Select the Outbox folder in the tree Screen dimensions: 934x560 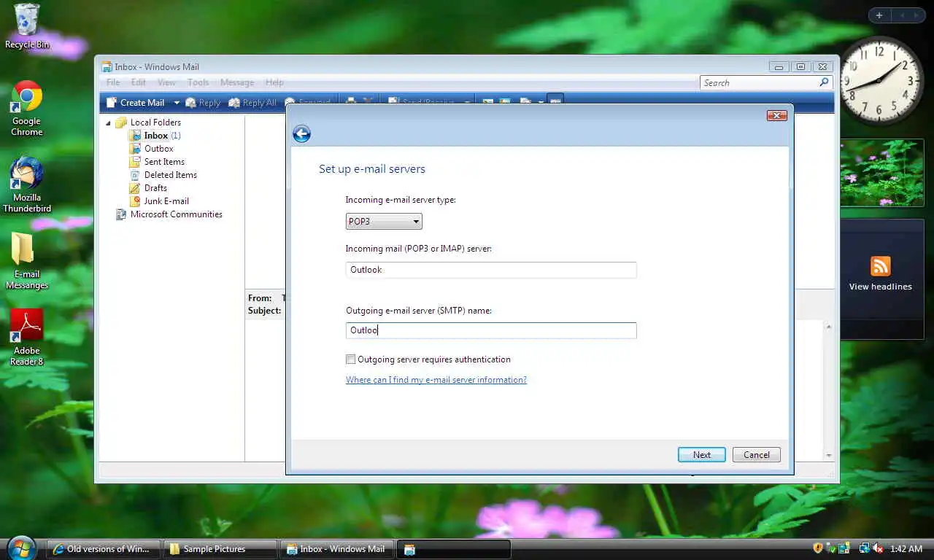[x=152, y=149]
